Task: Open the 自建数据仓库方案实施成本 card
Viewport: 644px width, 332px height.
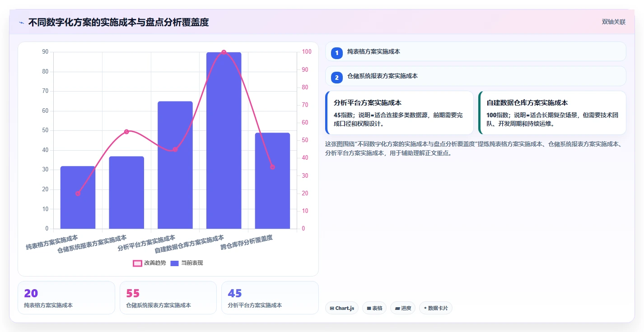Action: (x=552, y=113)
